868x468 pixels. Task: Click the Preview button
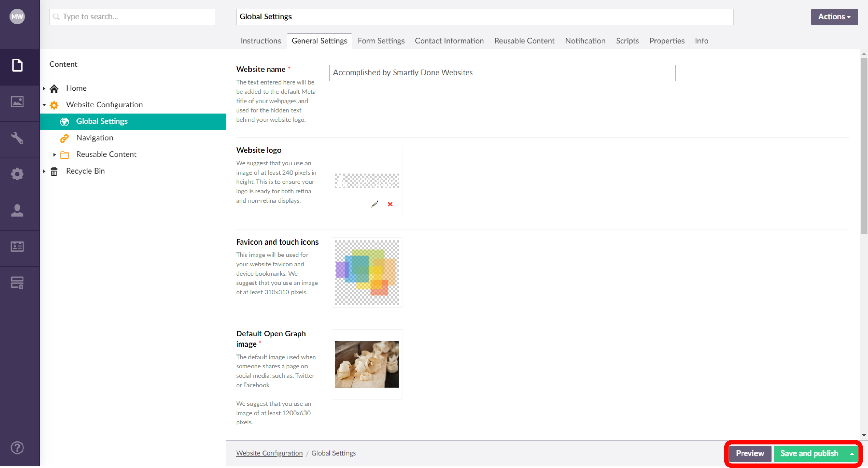[750, 454]
